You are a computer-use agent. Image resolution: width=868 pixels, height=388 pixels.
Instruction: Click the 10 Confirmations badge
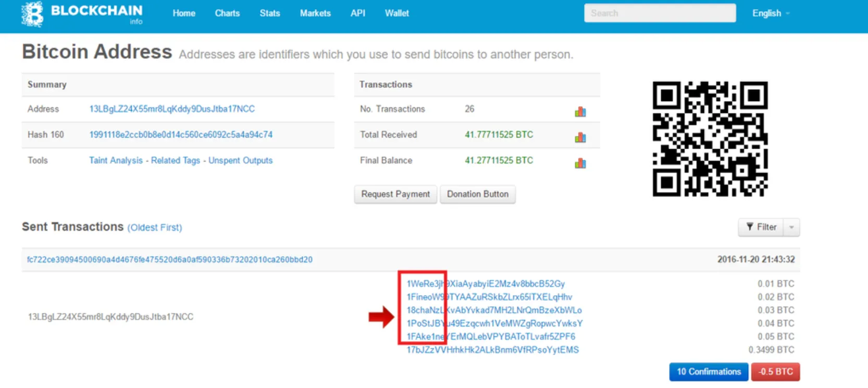point(708,372)
